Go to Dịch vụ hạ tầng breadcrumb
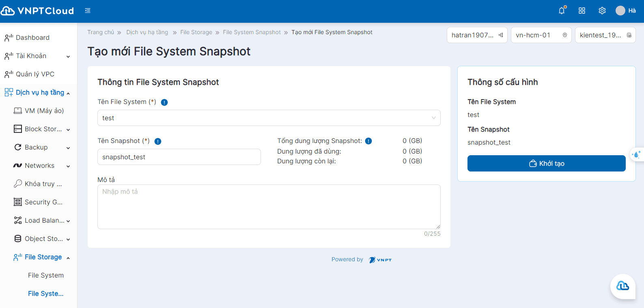Image resolution: width=644 pixels, height=308 pixels. click(147, 32)
